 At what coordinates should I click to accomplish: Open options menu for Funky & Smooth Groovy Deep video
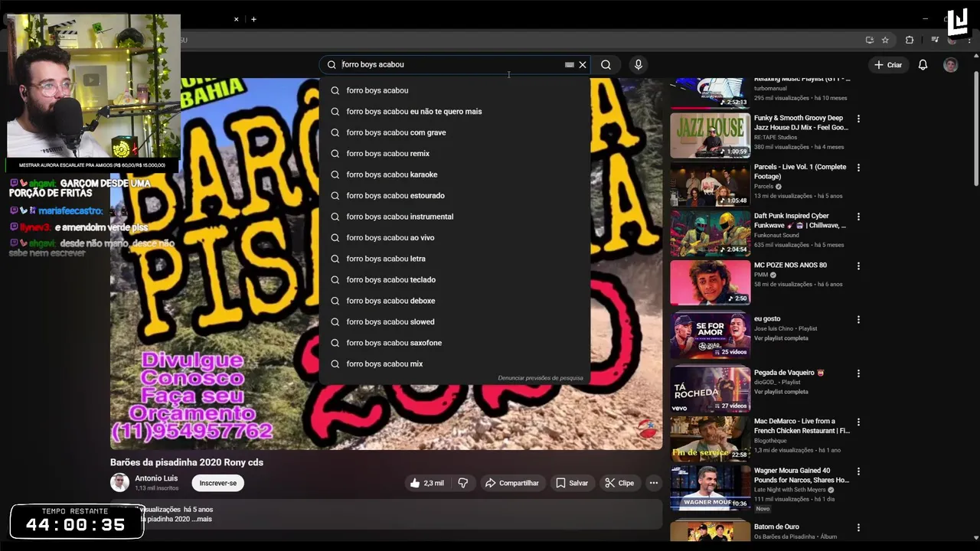(x=858, y=119)
